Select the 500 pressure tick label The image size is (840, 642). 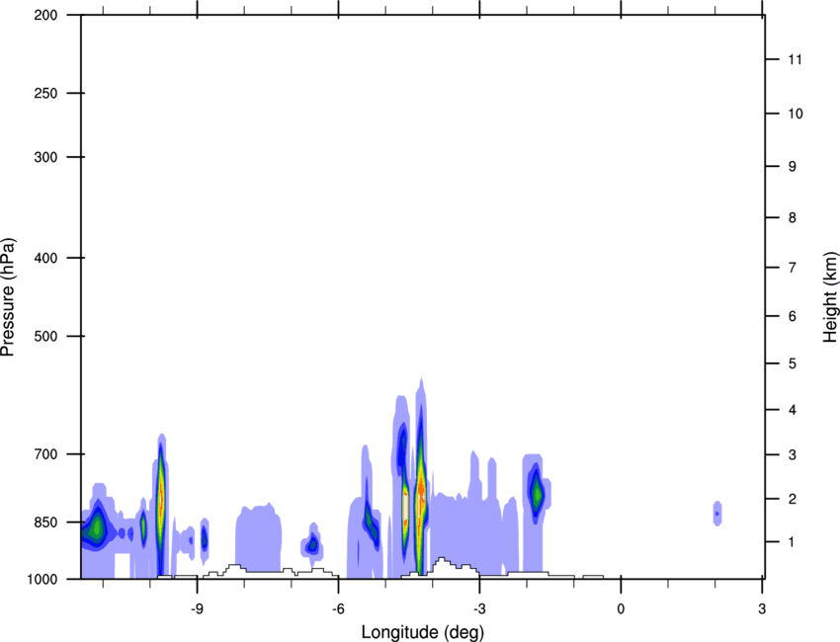(45, 336)
